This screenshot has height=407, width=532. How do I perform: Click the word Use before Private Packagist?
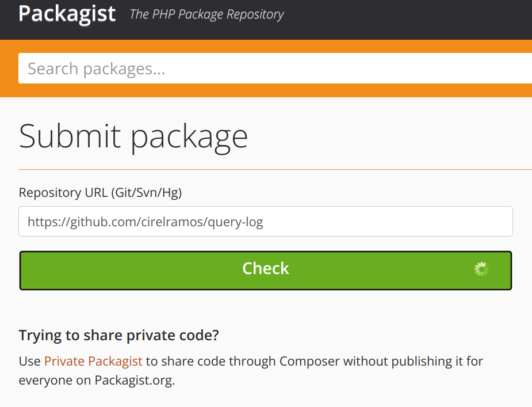(x=30, y=362)
